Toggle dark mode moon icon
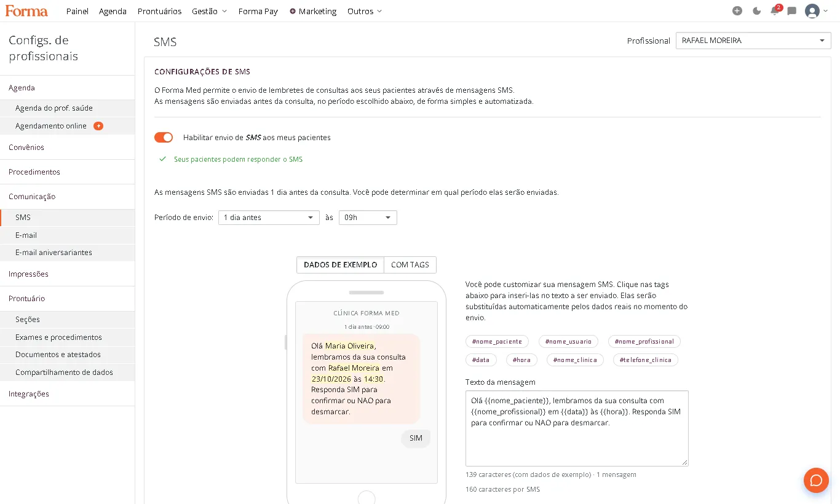The width and height of the screenshot is (840, 504). [x=756, y=11]
